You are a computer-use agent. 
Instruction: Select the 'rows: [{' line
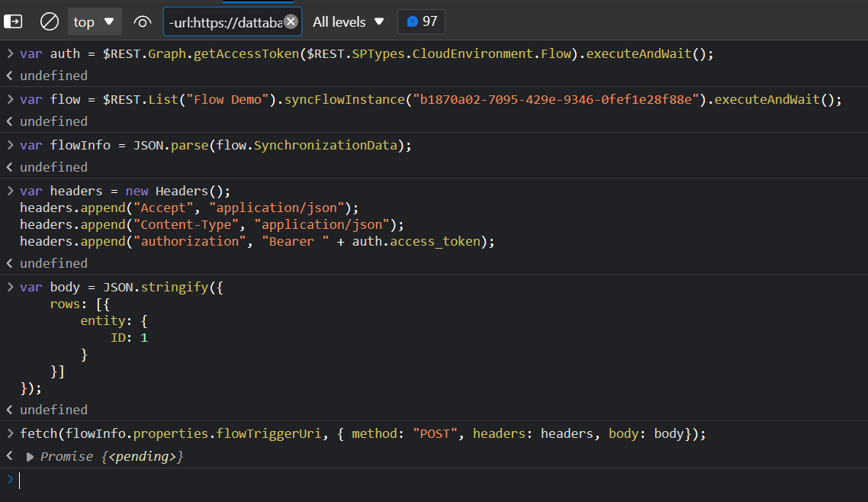(x=80, y=304)
